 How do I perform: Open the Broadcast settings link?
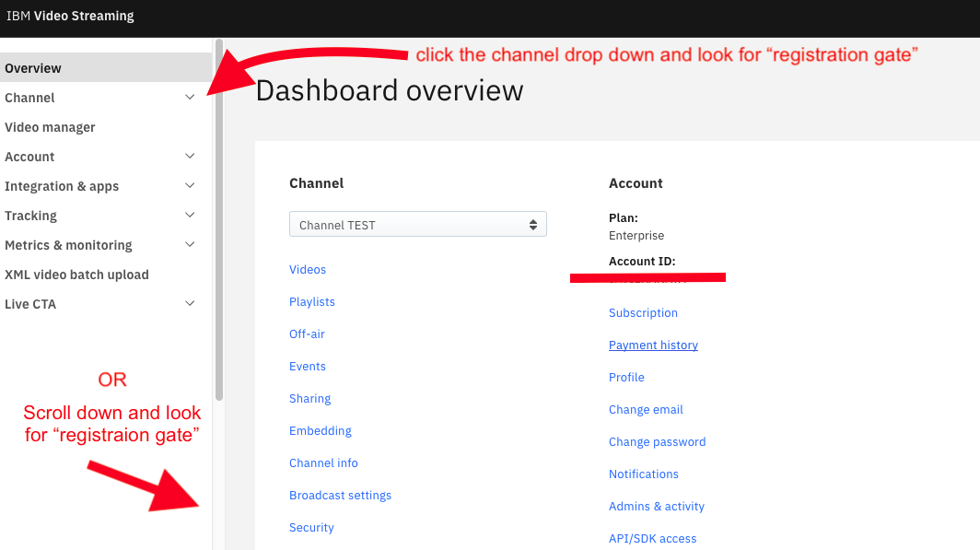[x=340, y=496]
